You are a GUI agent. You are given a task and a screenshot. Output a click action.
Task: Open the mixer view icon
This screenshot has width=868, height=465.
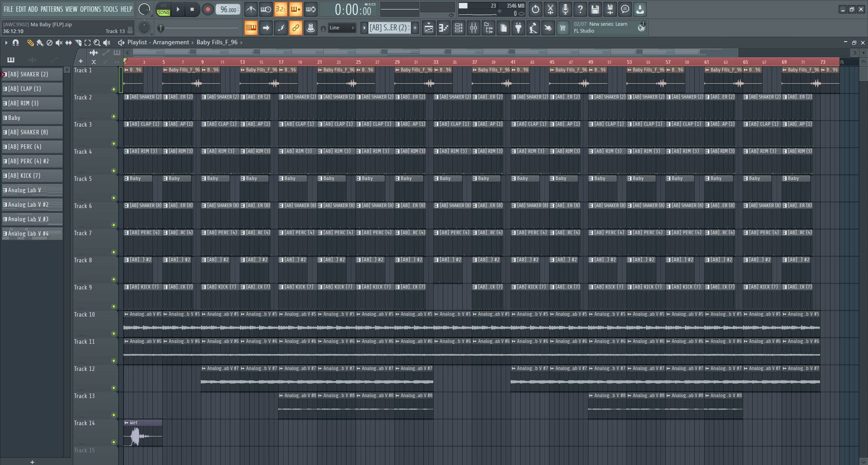pos(474,28)
